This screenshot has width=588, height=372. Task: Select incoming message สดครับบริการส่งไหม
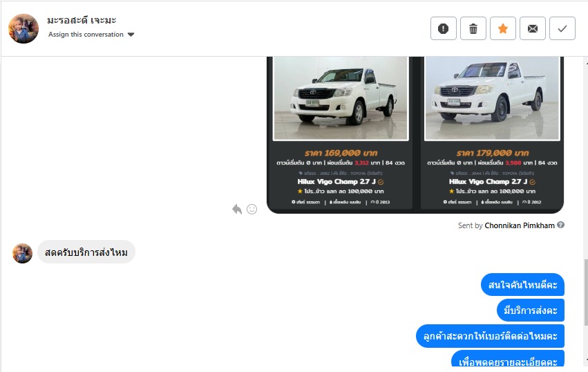tap(86, 252)
